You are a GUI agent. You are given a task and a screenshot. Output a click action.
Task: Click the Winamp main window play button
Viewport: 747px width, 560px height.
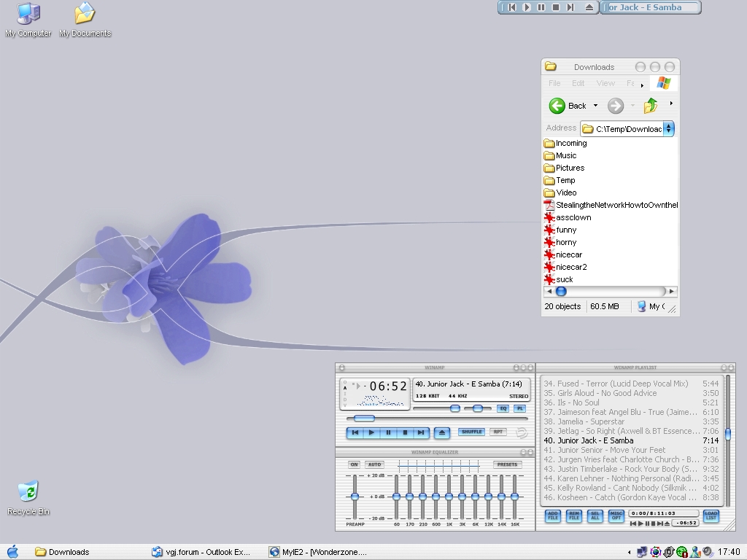[x=371, y=432]
